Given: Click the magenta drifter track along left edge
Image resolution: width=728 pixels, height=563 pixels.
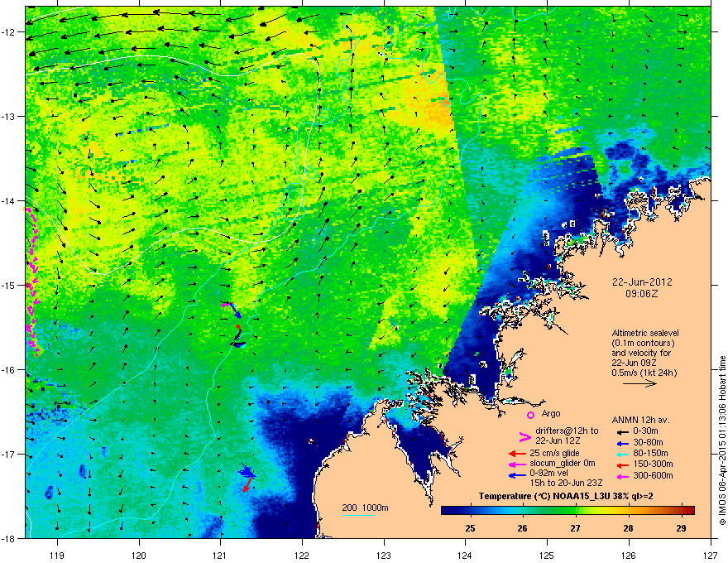Looking at the screenshot, I should [x=31, y=281].
